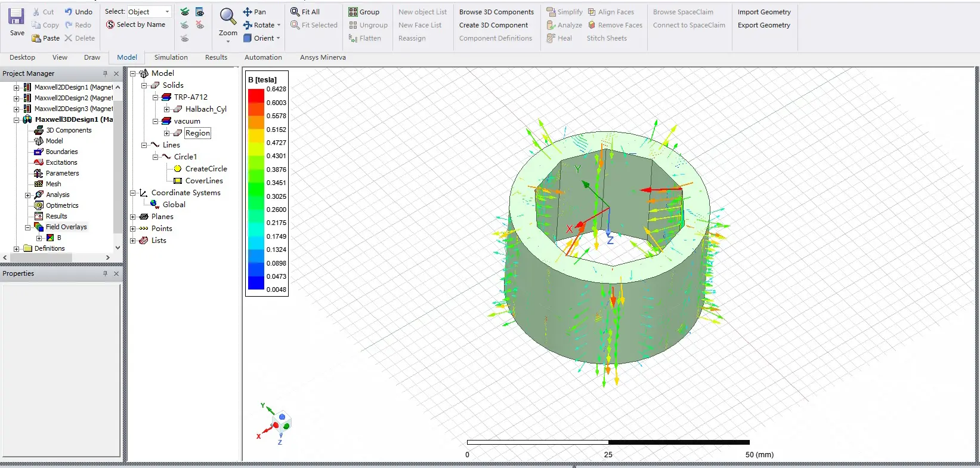The width and height of the screenshot is (980, 468).
Task: Switch to the Simulation ribbon tab
Action: (171, 57)
